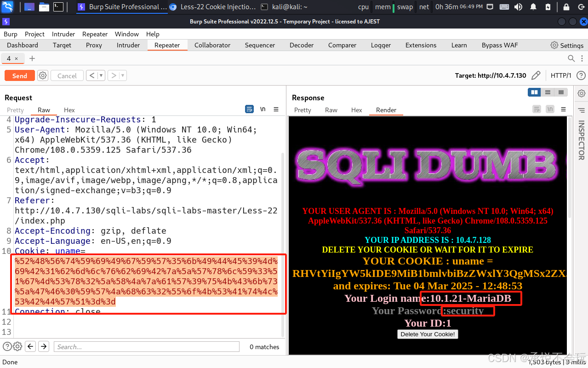Click the Response message-wrap toggle icon
This screenshot has width=588, height=368.
(537, 109)
